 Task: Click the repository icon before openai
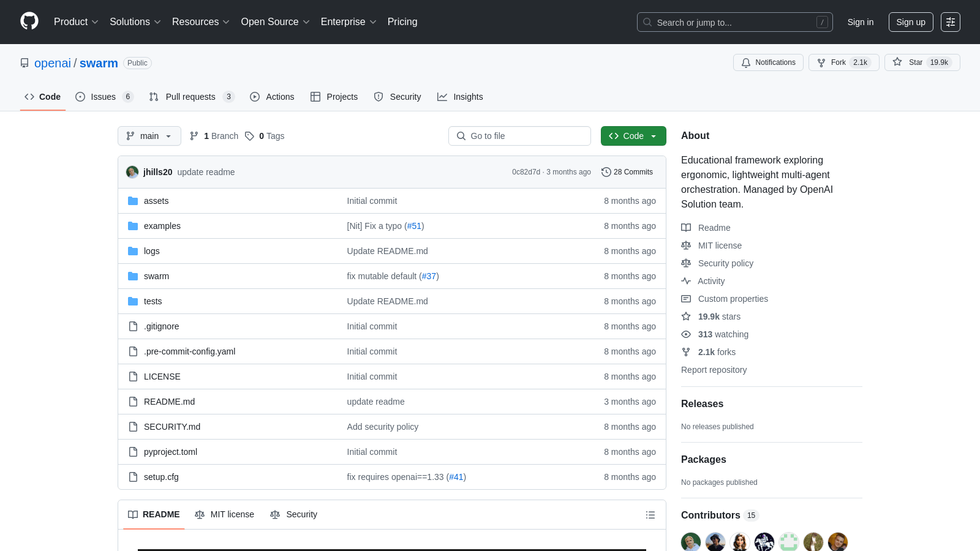coord(24,63)
